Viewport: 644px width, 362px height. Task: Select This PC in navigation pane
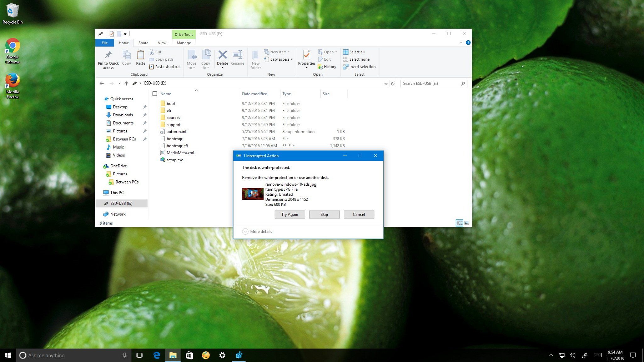pyautogui.click(x=117, y=193)
